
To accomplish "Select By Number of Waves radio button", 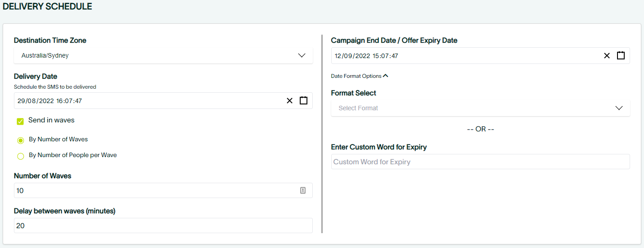I will click(21, 140).
